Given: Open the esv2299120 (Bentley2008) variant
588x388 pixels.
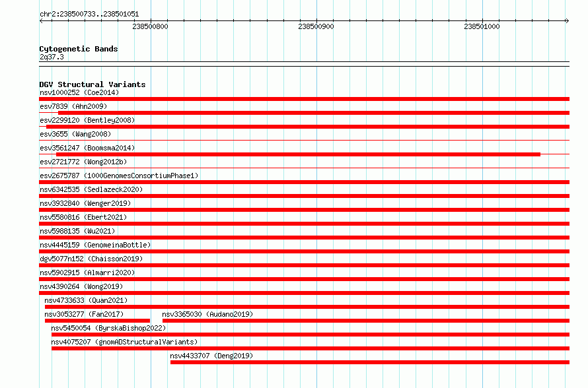Looking at the screenshot, I should pos(87,120).
